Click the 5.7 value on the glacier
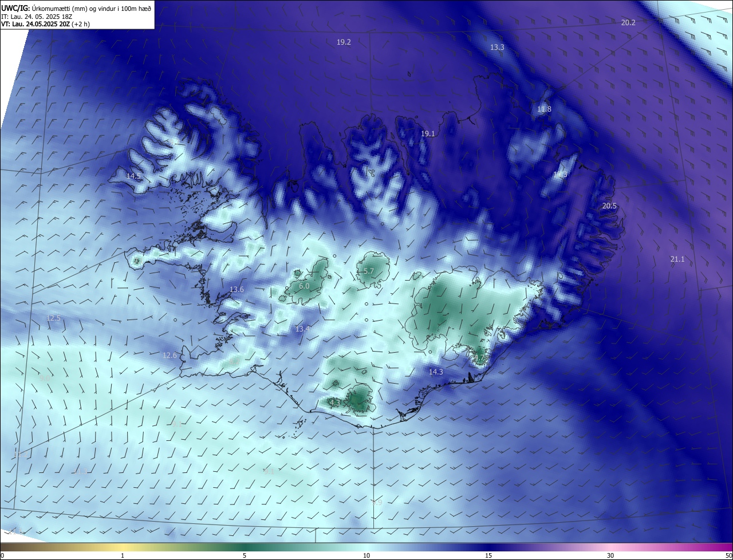The width and height of the screenshot is (733, 560). (x=369, y=271)
